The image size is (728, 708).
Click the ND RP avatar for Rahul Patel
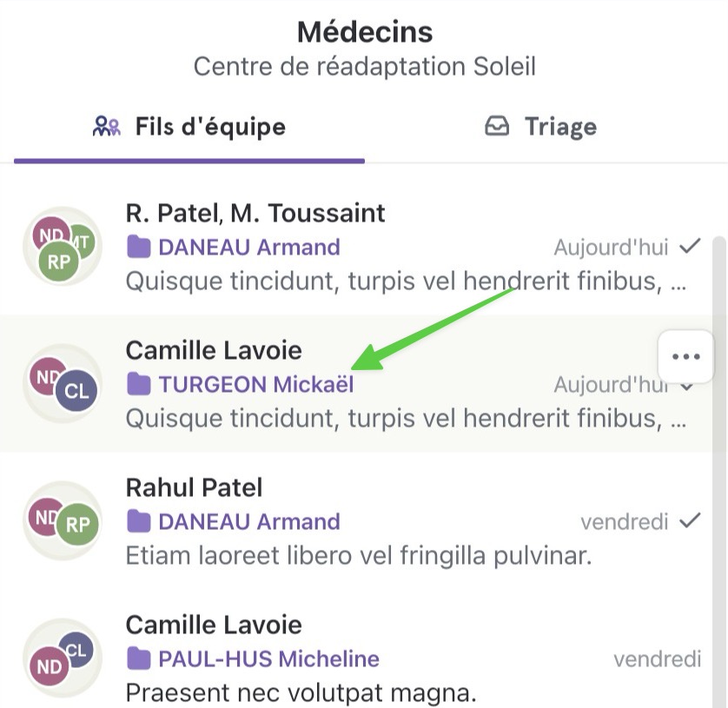pos(63,520)
